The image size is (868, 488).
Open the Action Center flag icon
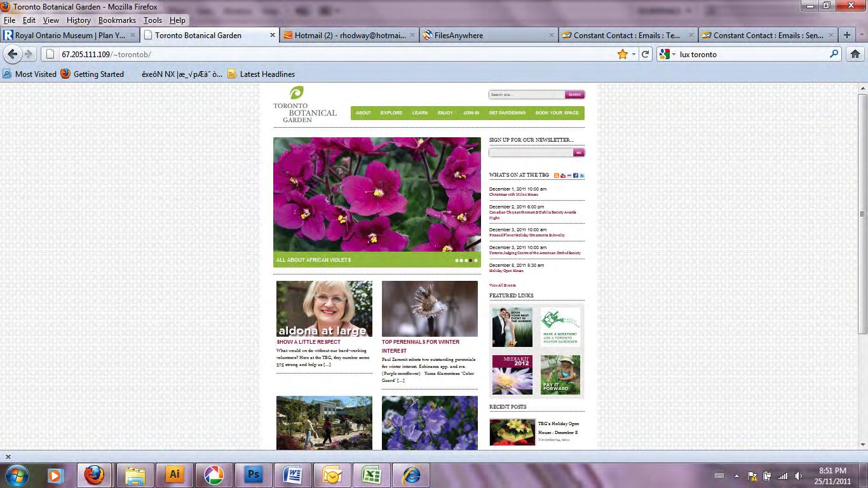point(752,476)
